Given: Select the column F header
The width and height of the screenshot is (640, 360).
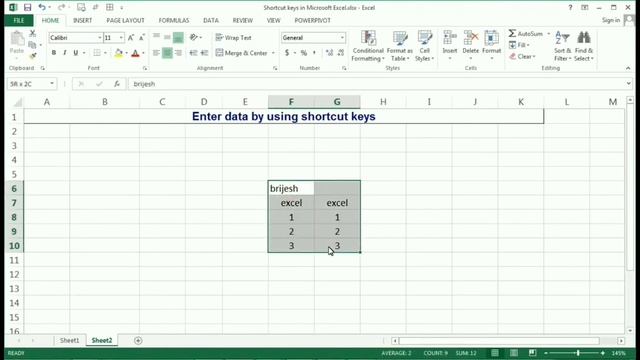Looking at the screenshot, I should [291, 102].
